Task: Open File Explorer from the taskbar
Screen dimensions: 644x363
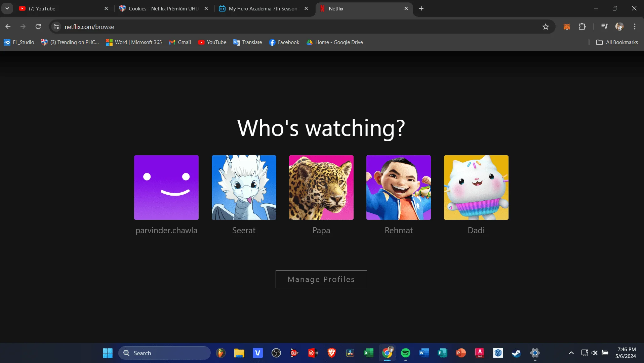Action: point(239,353)
